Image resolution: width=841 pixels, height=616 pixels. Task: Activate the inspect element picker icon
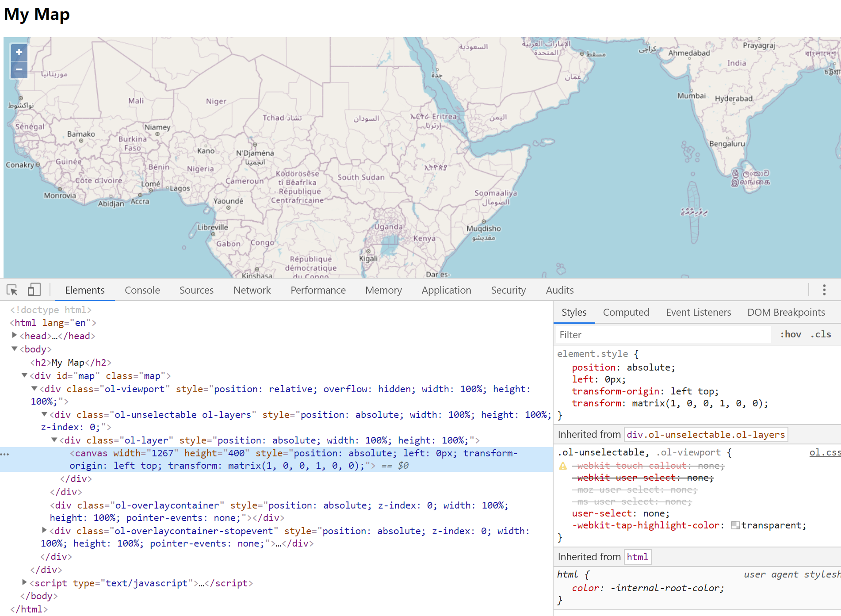click(12, 290)
